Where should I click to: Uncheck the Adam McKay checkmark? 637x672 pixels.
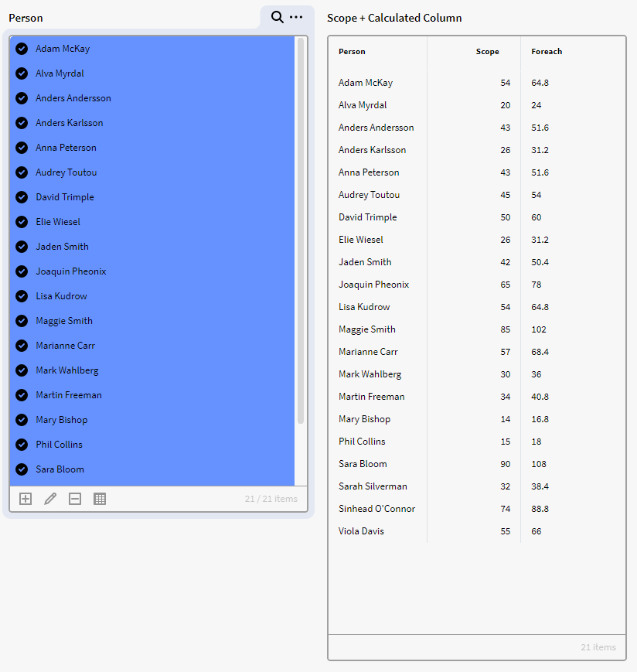click(22, 49)
